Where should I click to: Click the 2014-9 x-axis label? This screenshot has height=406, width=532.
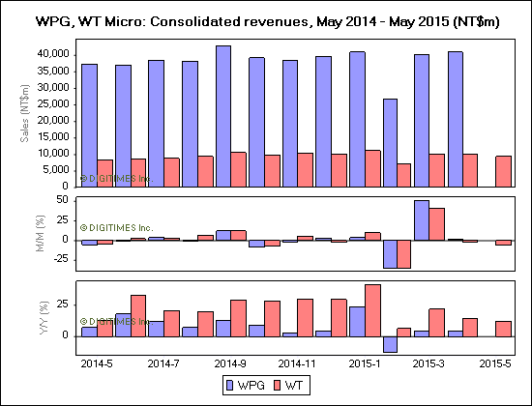coord(230,363)
